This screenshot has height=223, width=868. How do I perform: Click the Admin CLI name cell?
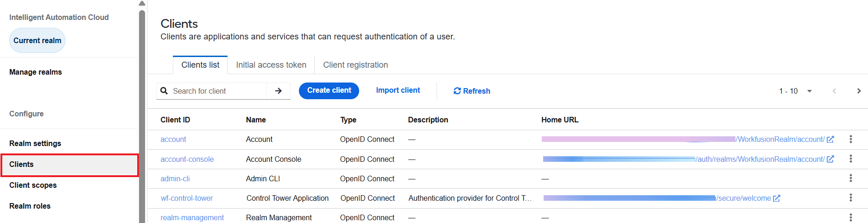(263, 178)
